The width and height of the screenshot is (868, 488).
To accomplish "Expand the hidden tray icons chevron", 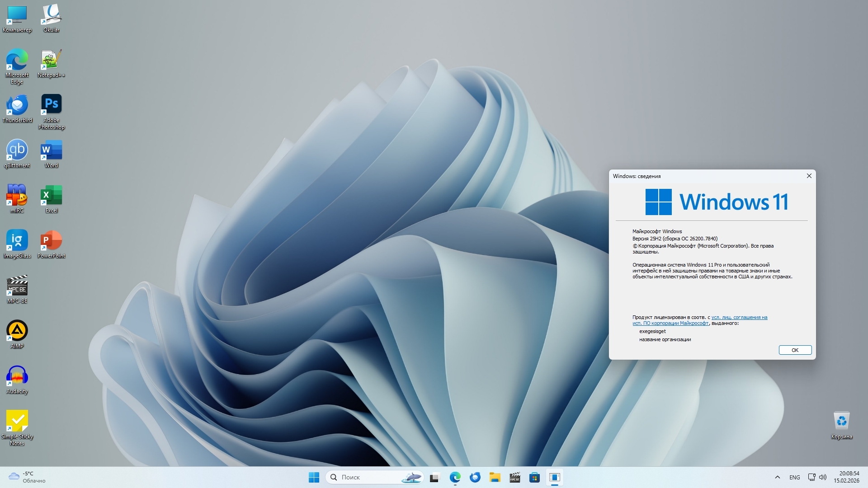I will [777, 477].
